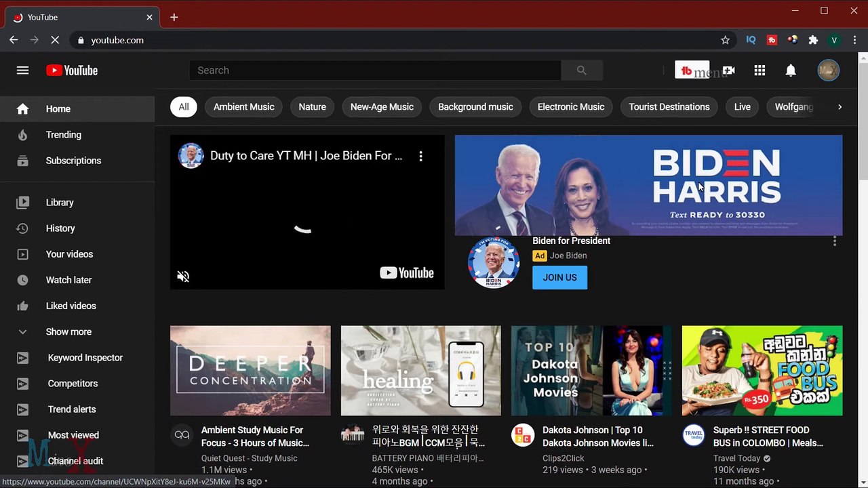This screenshot has width=868, height=488.
Task: Open Ambient Study Music video title
Action: click(255, 436)
